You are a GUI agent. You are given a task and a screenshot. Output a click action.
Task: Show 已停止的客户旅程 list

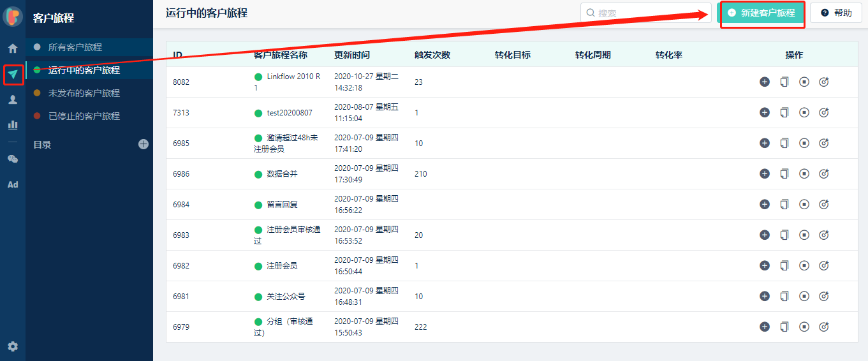(89, 116)
